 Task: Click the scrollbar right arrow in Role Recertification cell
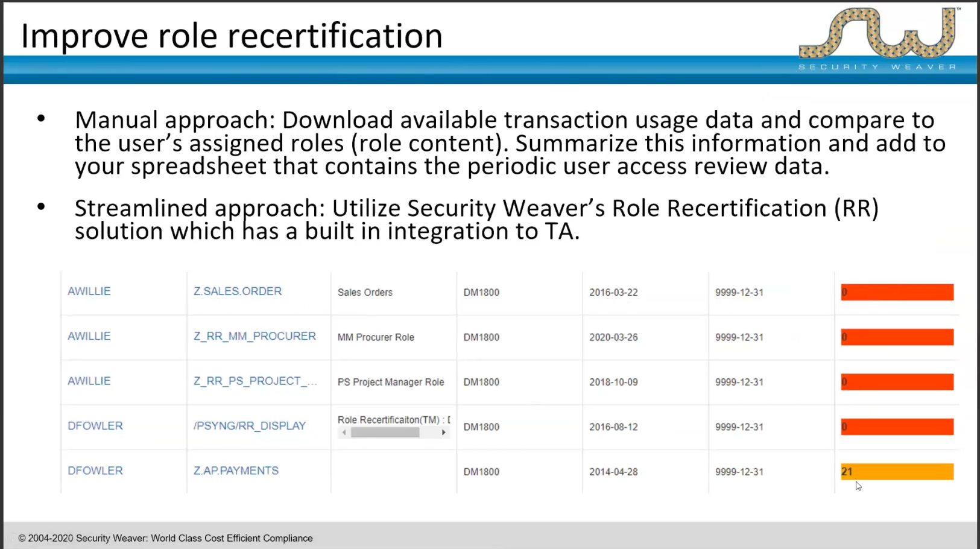point(444,433)
